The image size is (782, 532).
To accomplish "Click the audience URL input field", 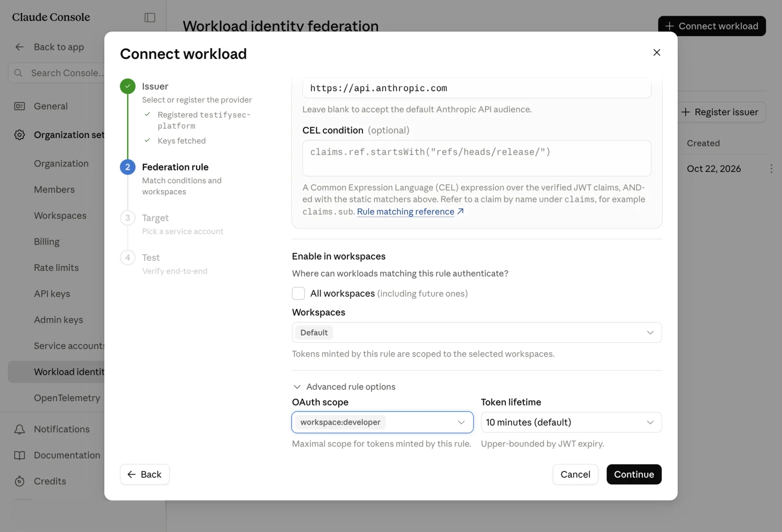I will (477, 88).
